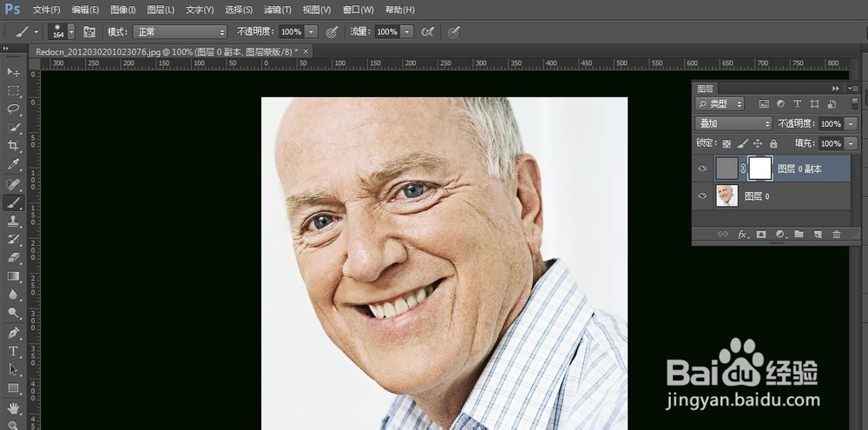Open the brush panel toggle icon

[89, 32]
